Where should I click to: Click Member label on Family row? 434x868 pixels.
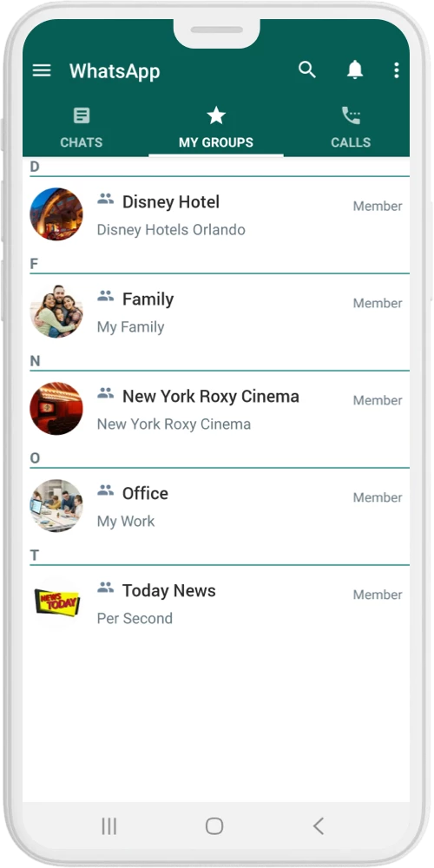378,303
